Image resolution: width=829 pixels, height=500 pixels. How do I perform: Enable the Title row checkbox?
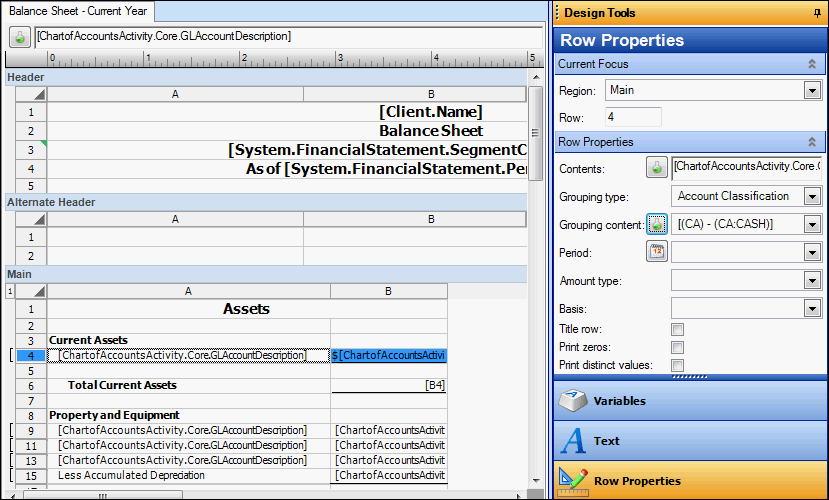(677, 329)
